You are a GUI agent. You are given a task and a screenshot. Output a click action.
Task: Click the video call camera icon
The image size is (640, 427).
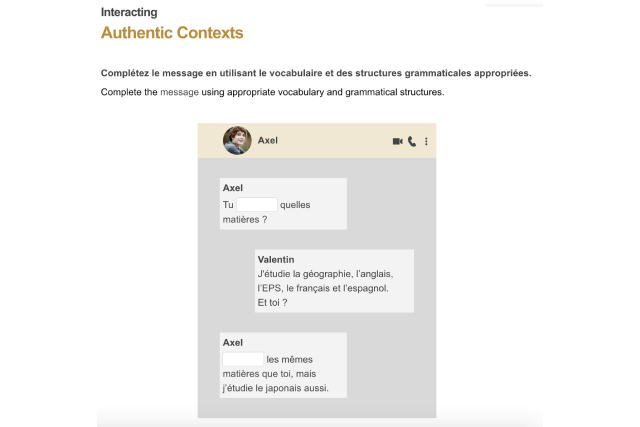[397, 141]
